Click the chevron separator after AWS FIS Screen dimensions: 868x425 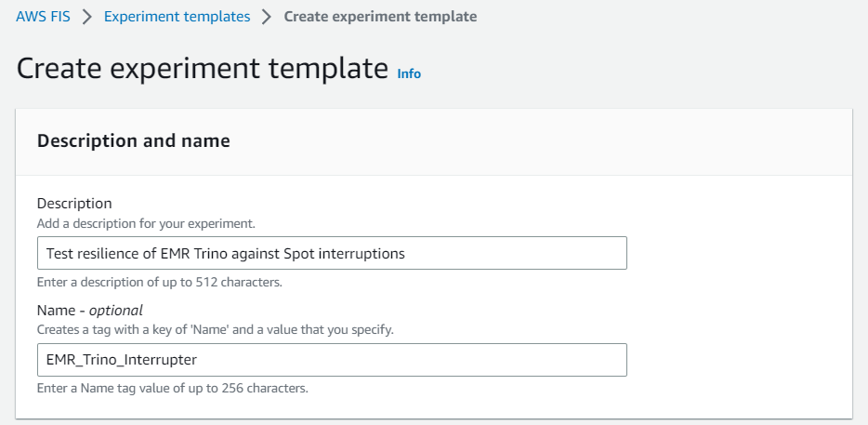87,17
